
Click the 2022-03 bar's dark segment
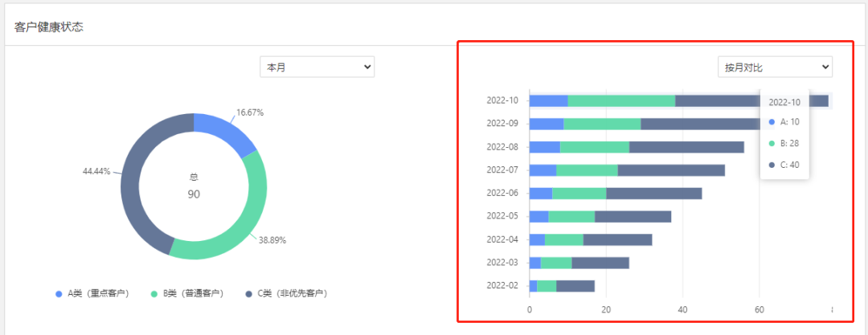[600, 263]
